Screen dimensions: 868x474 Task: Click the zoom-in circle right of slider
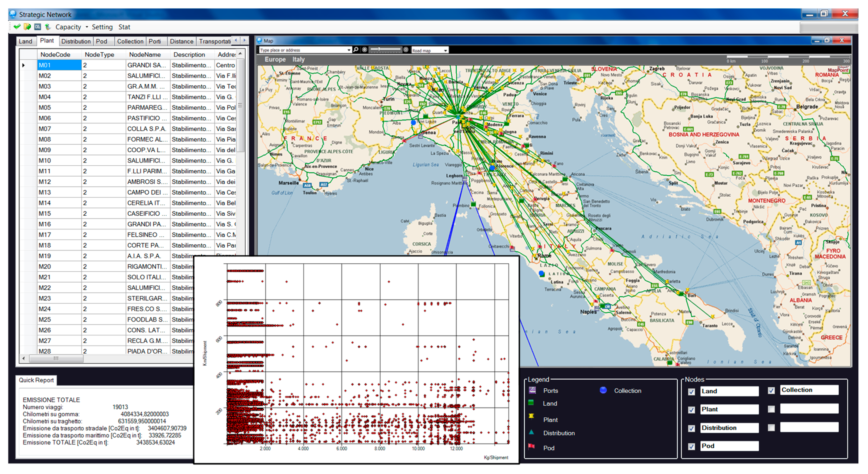pyautogui.click(x=406, y=50)
